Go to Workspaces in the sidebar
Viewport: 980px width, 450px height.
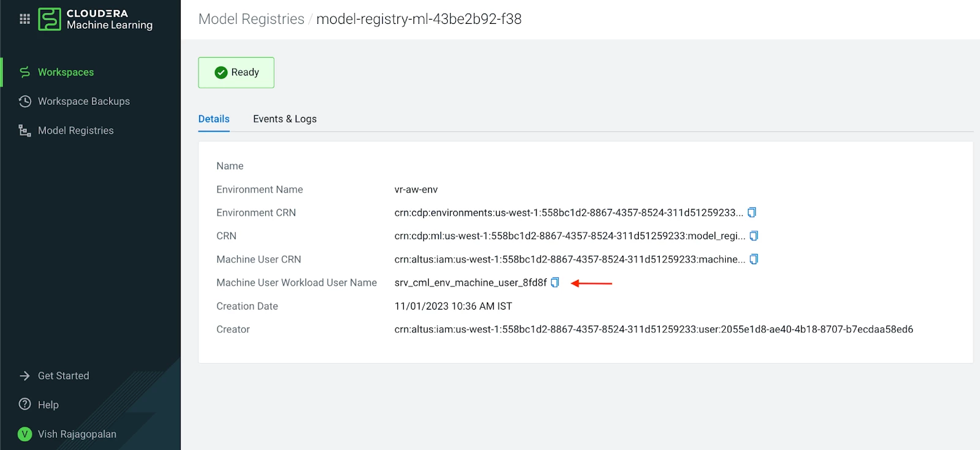pyautogui.click(x=66, y=72)
